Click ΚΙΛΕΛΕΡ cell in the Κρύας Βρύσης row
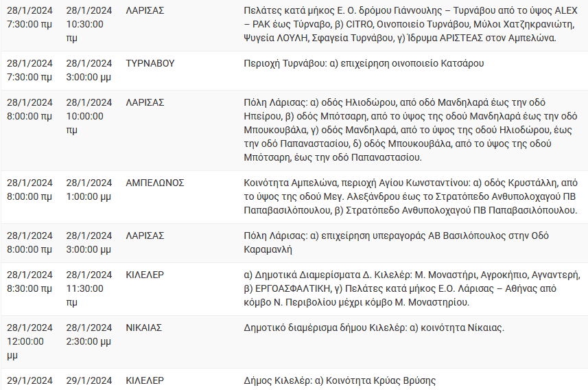Image resolution: width=588 pixels, height=390 pixels. tap(145, 380)
